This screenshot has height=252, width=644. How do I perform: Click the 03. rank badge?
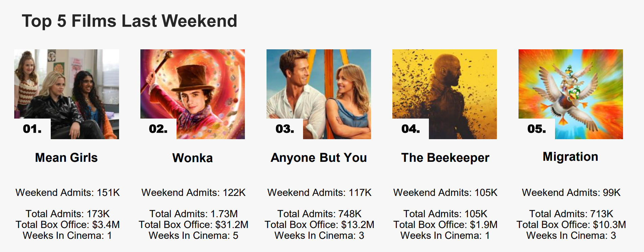[284, 129]
